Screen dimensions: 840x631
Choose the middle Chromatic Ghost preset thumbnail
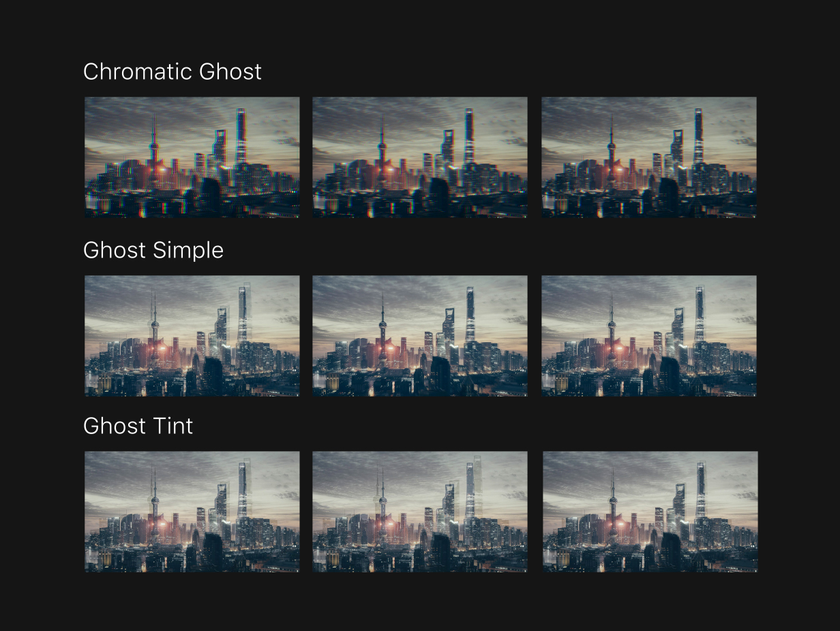click(x=419, y=157)
